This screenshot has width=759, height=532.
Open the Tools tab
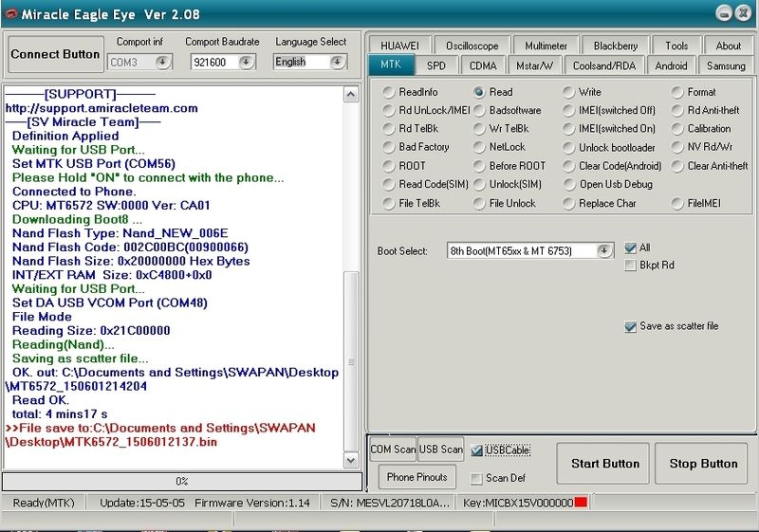(x=676, y=46)
